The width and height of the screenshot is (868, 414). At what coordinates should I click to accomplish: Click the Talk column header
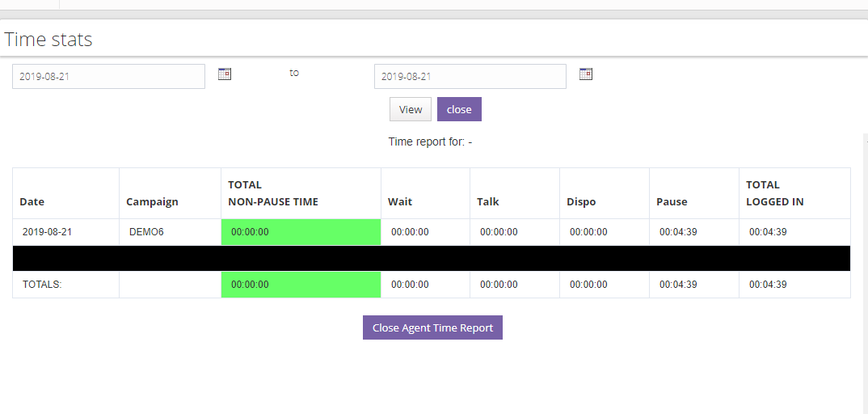(488, 202)
